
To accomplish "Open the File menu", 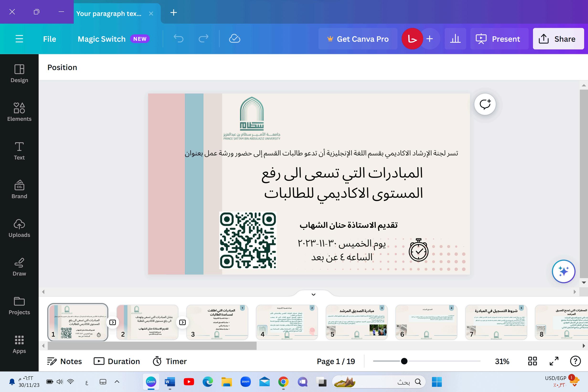I will pos(49,39).
